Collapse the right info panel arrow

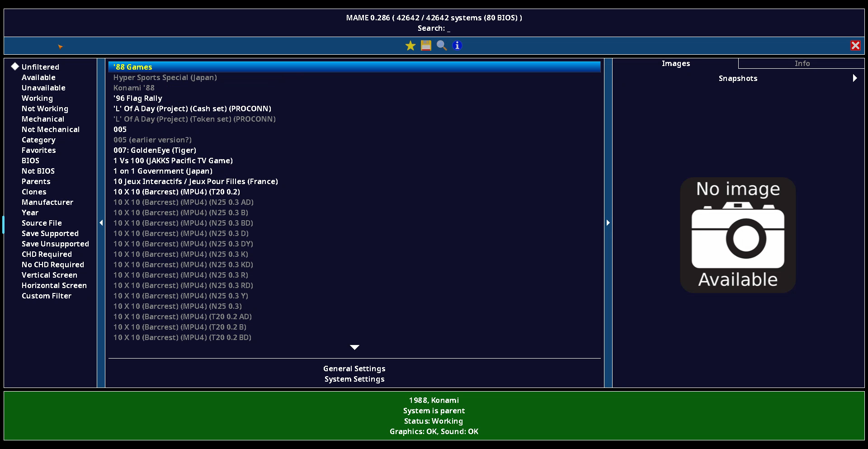tap(608, 222)
